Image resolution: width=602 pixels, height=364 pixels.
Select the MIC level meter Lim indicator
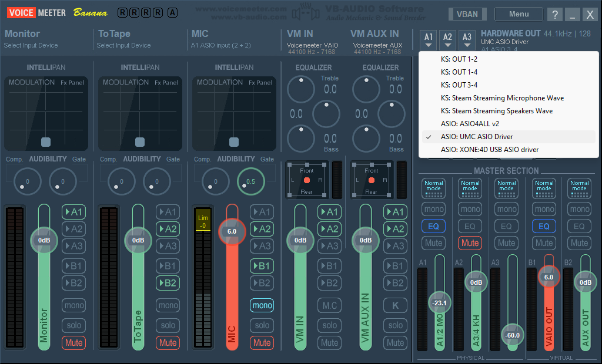coord(203,221)
